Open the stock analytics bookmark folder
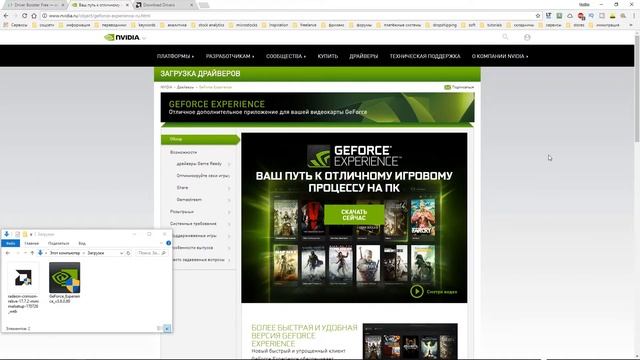Viewport: 640px width, 360px height. click(208, 25)
